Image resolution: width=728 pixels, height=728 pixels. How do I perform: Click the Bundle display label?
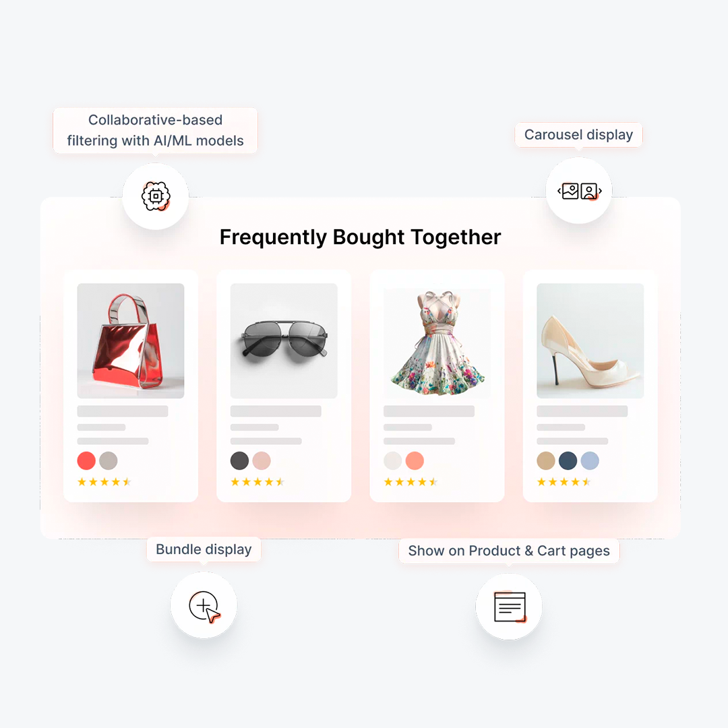pos(204,549)
